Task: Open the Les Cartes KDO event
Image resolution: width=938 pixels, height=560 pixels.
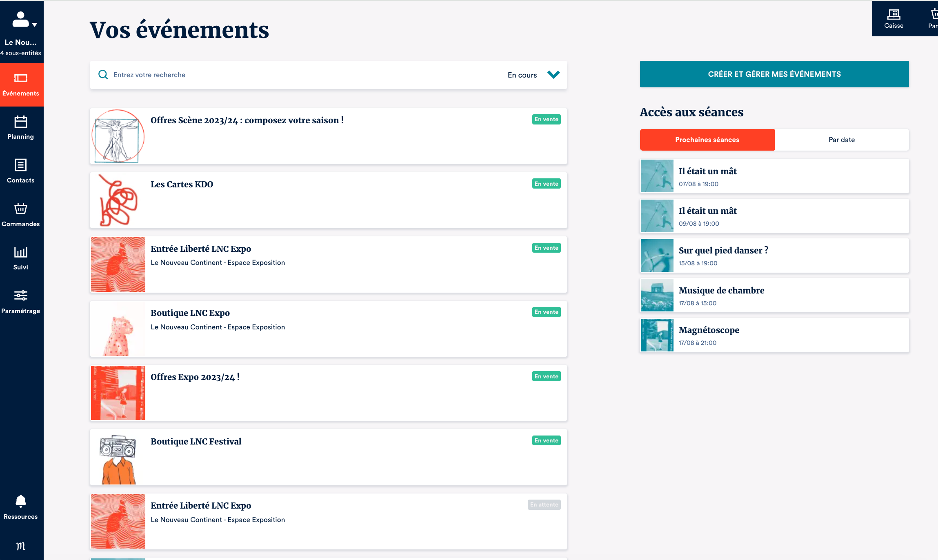Action: coord(182,184)
